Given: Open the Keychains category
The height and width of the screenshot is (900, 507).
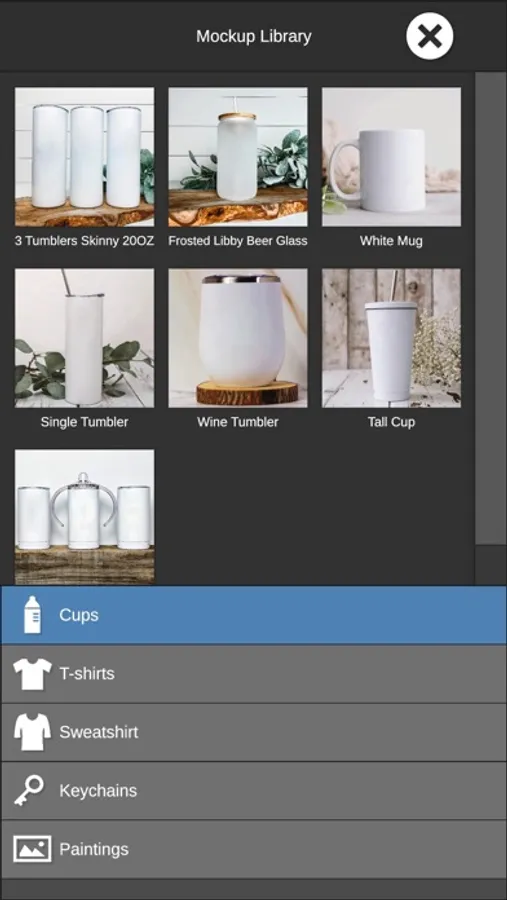Looking at the screenshot, I should [x=254, y=791].
